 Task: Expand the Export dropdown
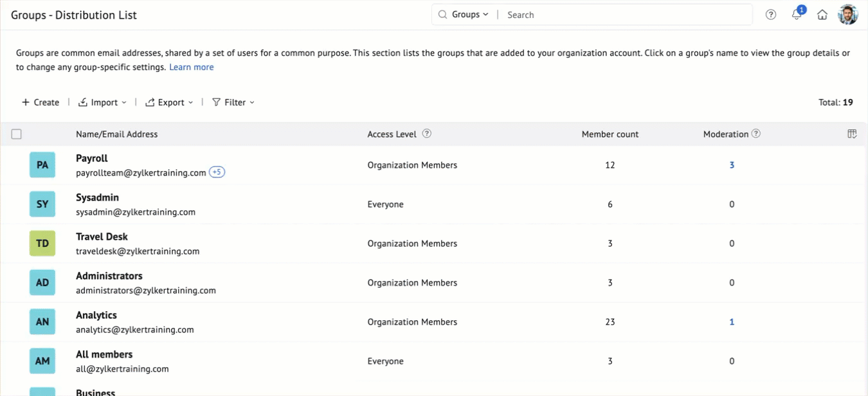coord(169,102)
